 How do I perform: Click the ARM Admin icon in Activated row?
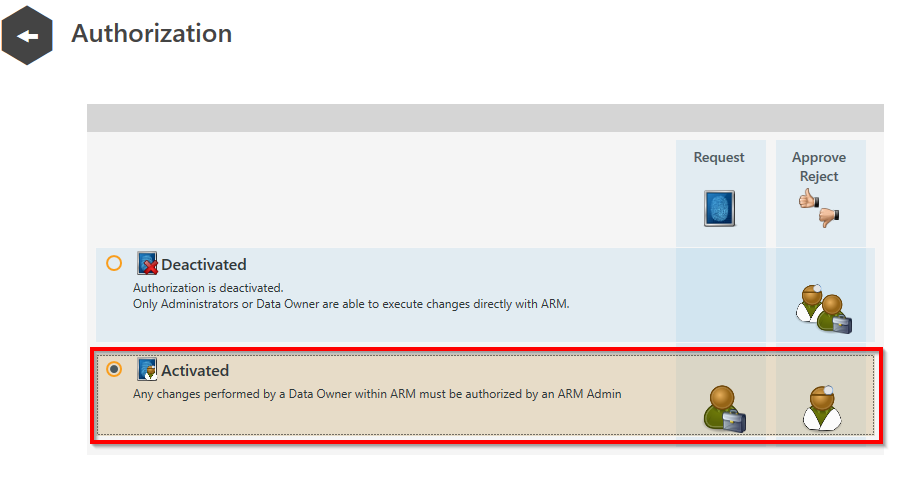pyautogui.click(x=820, y=408)
